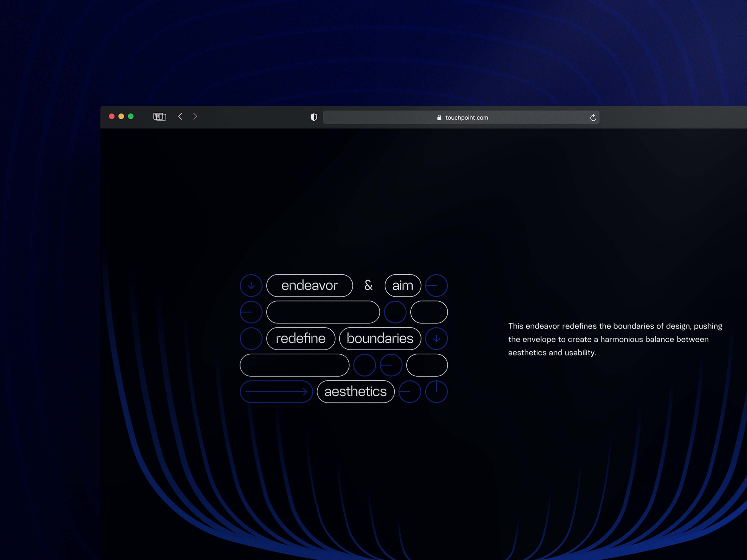Click the aesthetics pill
The width and height of the screenshot is (747, 560).
point(356,392)
